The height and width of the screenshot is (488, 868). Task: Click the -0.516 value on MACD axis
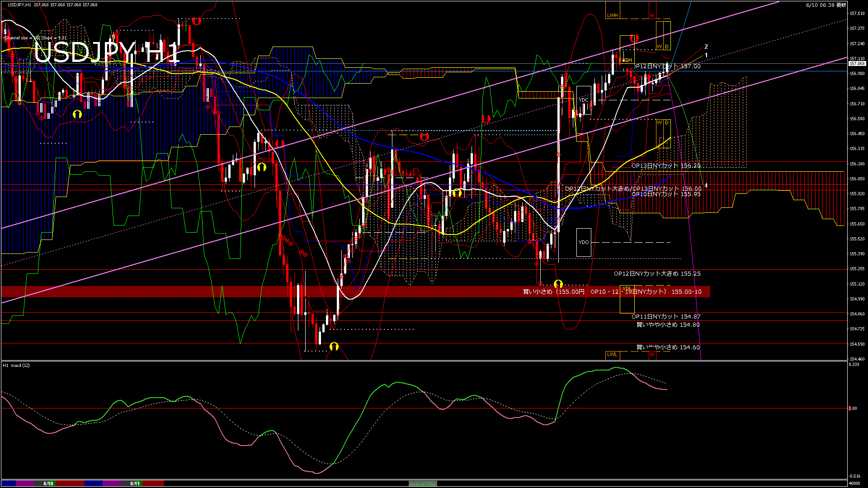tap(854, 476)
